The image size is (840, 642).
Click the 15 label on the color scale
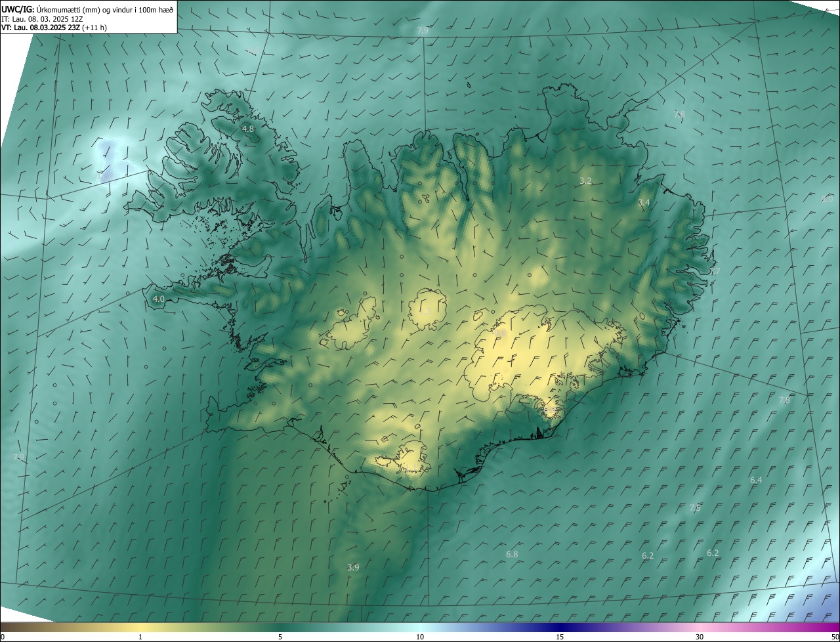(x=560, y=637)
